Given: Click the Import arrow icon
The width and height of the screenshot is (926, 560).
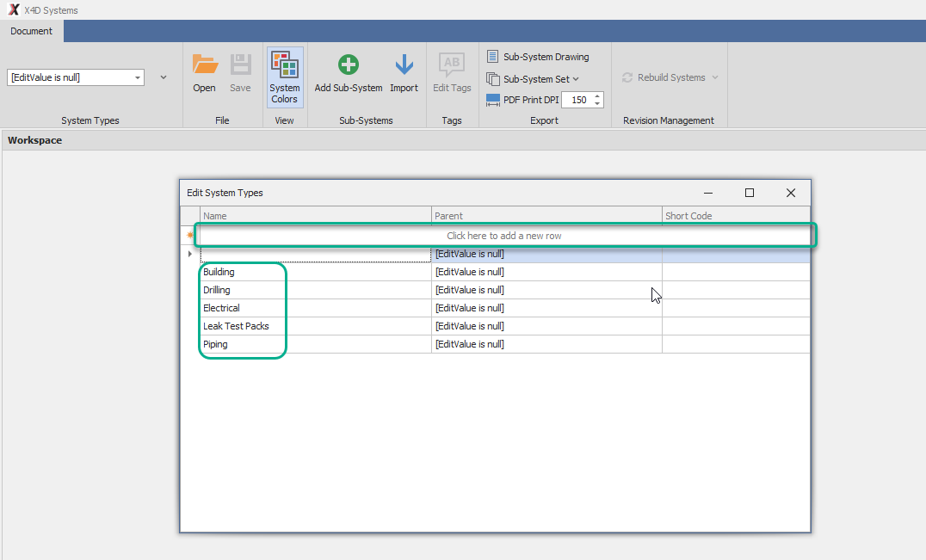Looking at the screenshot, I should [x=404, y=65].
